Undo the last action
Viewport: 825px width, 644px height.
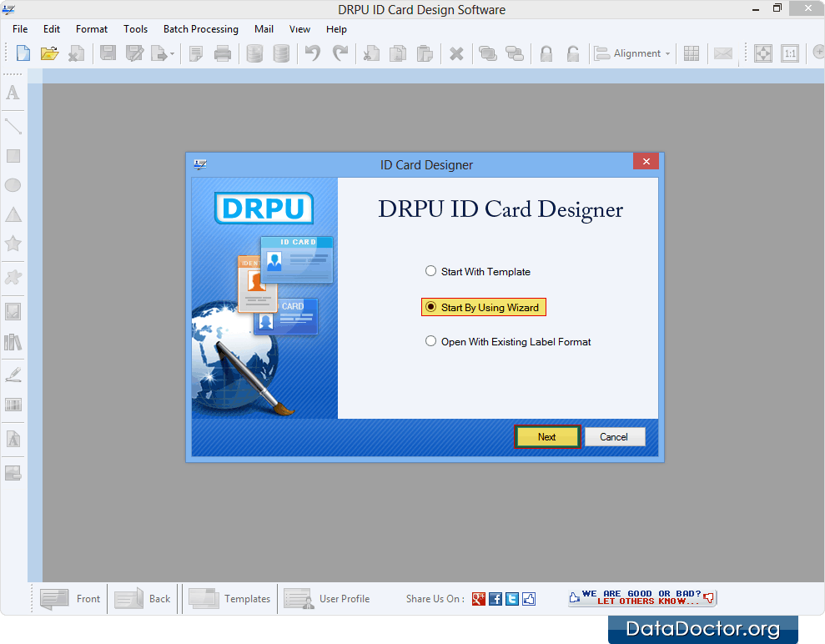[x=313, y=53]
